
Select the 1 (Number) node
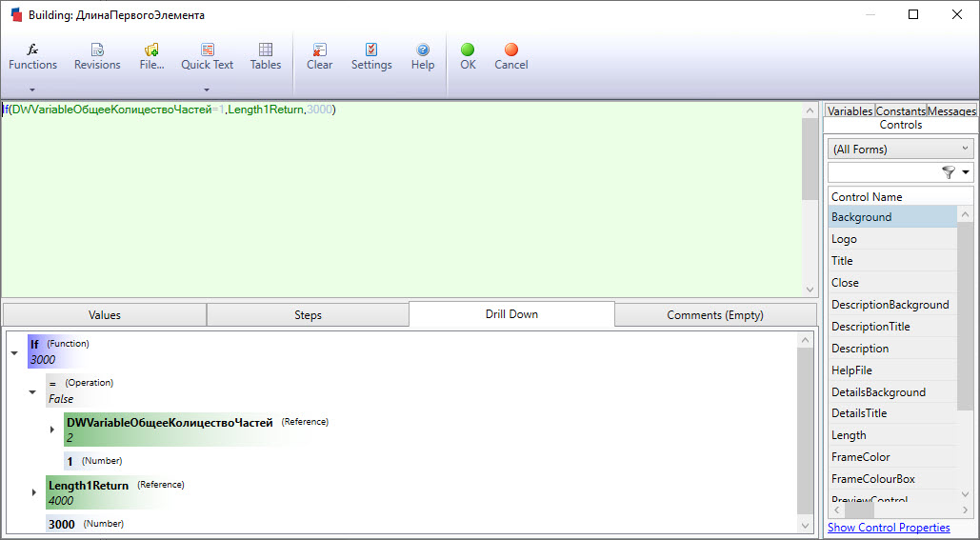pos(93,461)
